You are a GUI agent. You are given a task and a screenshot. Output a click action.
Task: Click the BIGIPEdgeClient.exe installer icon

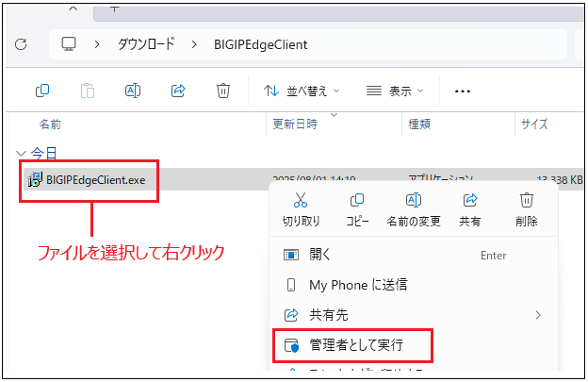click(35, 180)
